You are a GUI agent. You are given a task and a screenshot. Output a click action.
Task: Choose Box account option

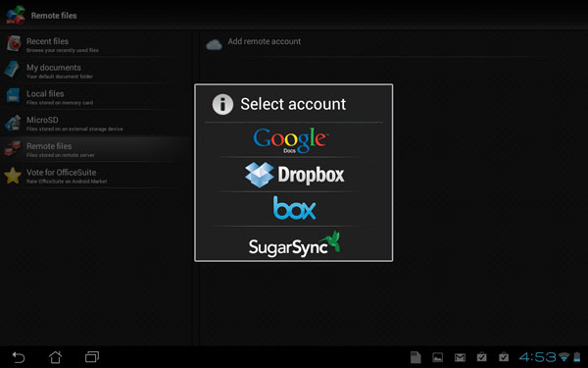coord(294,208)
